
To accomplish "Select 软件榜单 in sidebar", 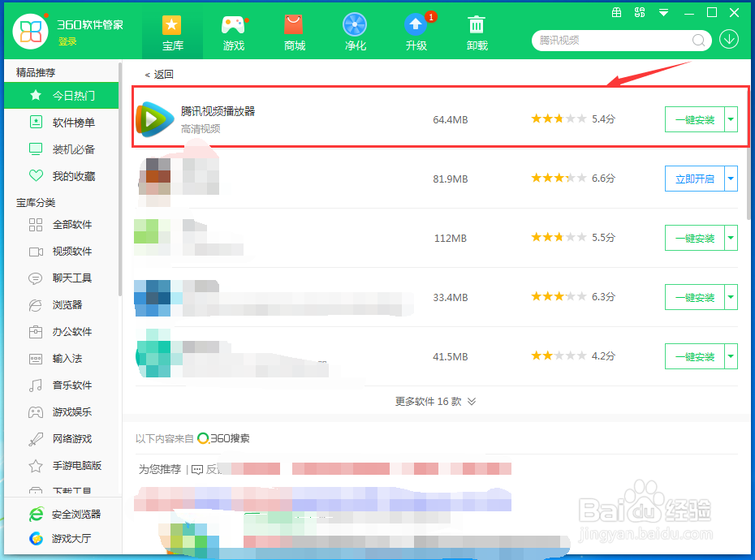I will [61, 123].
